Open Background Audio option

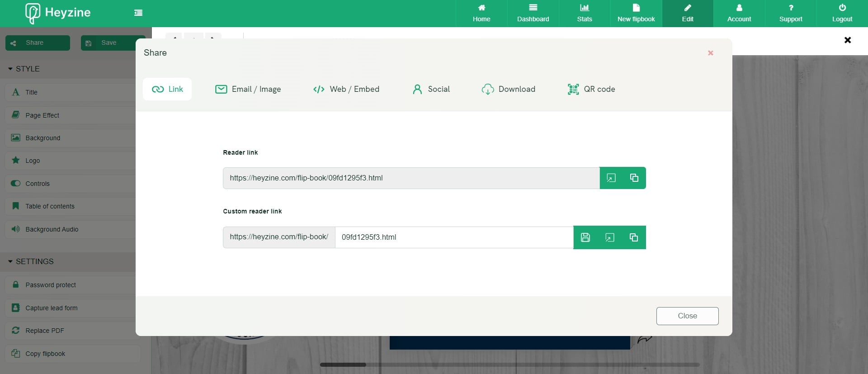pos(70,229)
